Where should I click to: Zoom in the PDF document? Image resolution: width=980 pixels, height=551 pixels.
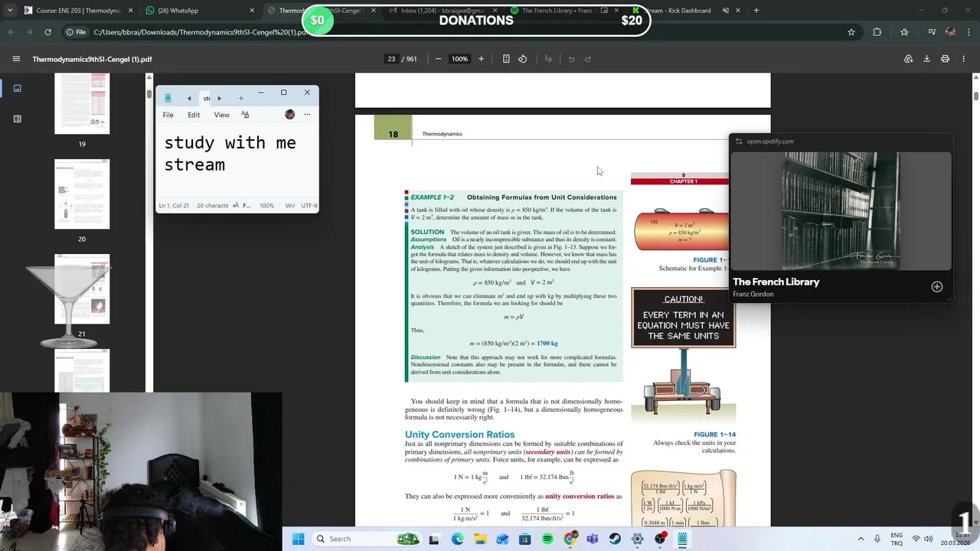coord(481,59)
